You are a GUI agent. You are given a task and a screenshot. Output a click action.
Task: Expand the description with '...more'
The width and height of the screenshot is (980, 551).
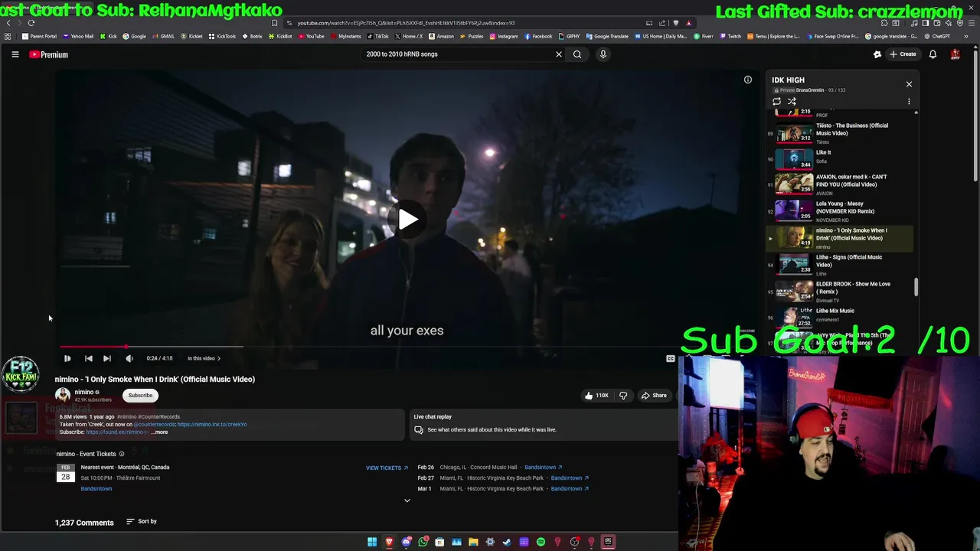point(159,432)
